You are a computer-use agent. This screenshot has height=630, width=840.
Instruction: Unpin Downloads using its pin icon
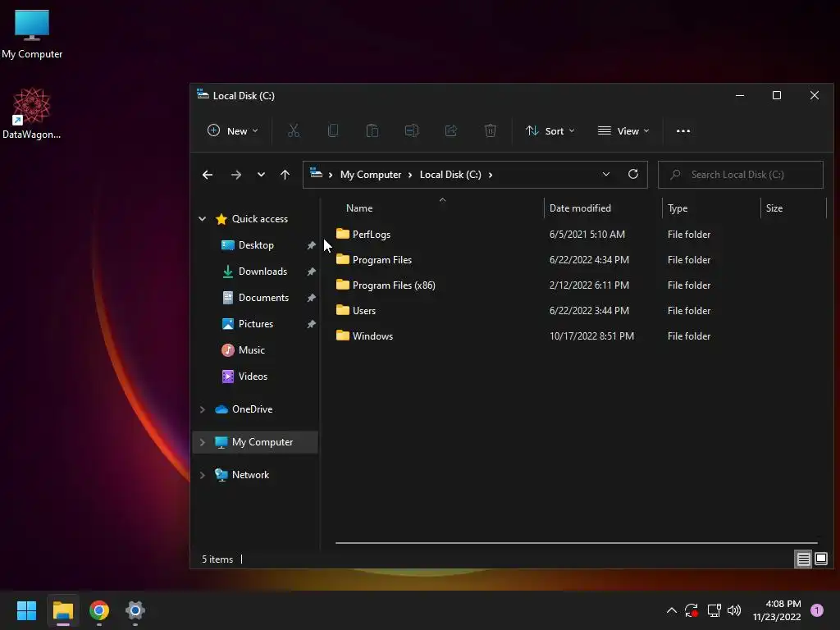311,272
